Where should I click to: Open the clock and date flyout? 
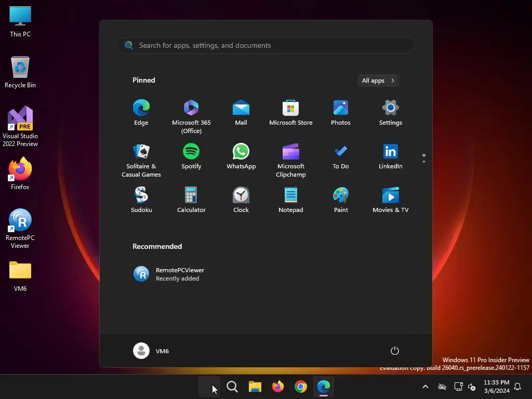point(496,387)
